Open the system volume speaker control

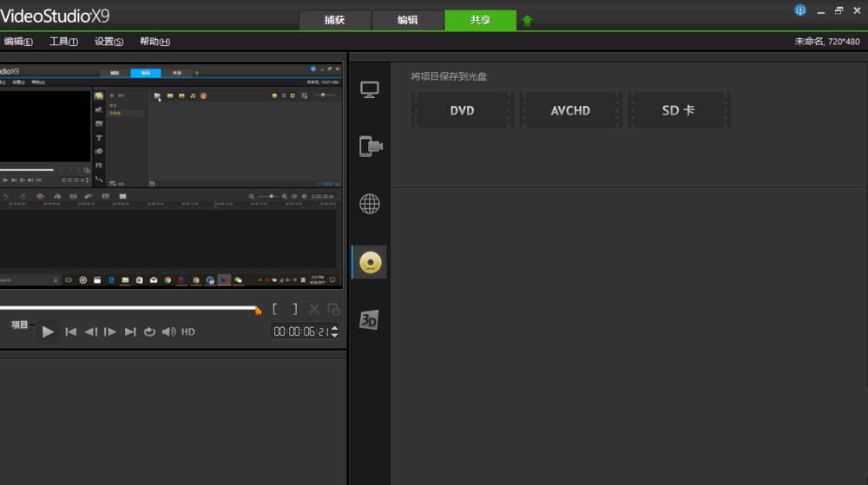[x=168, y=331]
